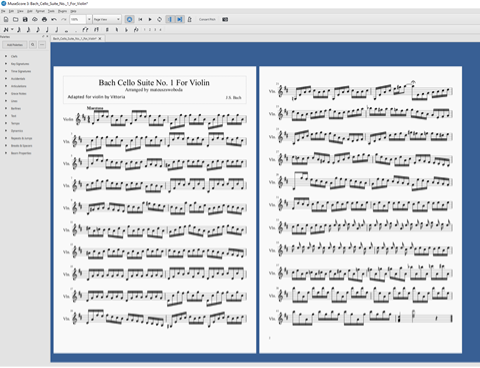Image resolution: width=480 pixels, height=368 pixels.
Task: Switch to voice 3
Action: [155, 30]
